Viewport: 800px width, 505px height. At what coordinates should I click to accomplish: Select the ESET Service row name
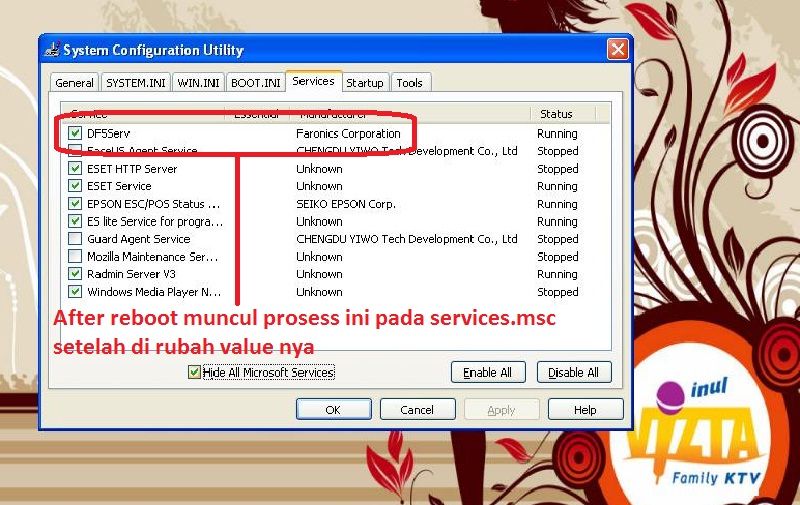[119, 186]
